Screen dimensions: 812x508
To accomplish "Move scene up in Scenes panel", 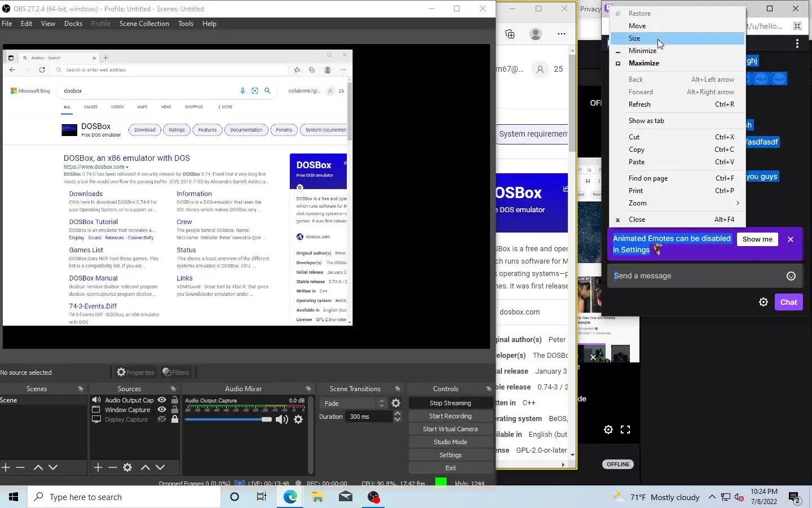I will 38,467.
